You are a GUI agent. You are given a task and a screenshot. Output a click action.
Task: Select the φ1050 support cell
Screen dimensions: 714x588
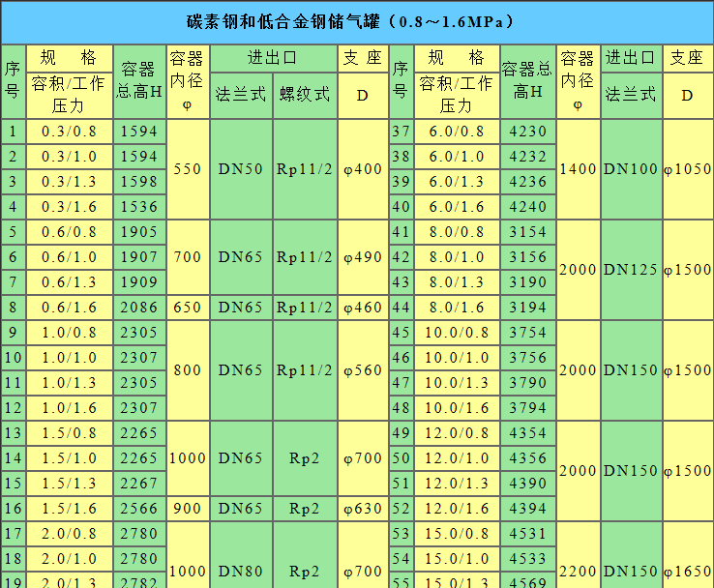tap(687, 169)
